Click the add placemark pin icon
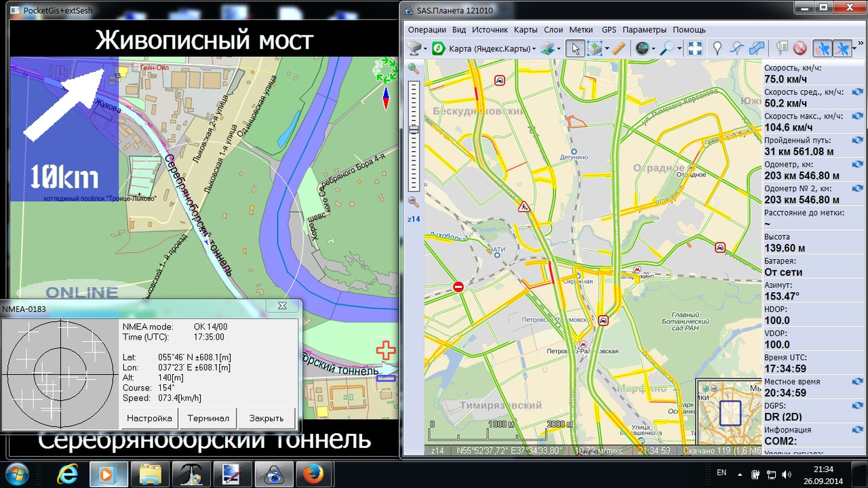The image size is (868, 488). click(x=717, y=49)
